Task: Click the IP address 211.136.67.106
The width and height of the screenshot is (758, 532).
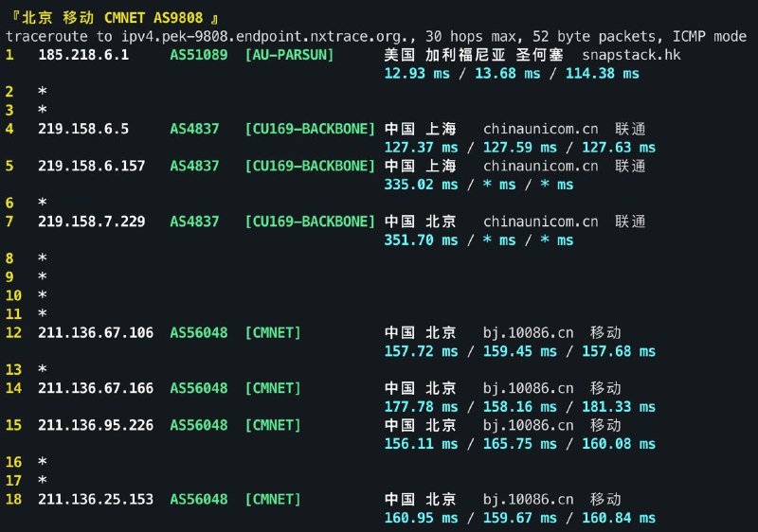Action: pos(96,332)
